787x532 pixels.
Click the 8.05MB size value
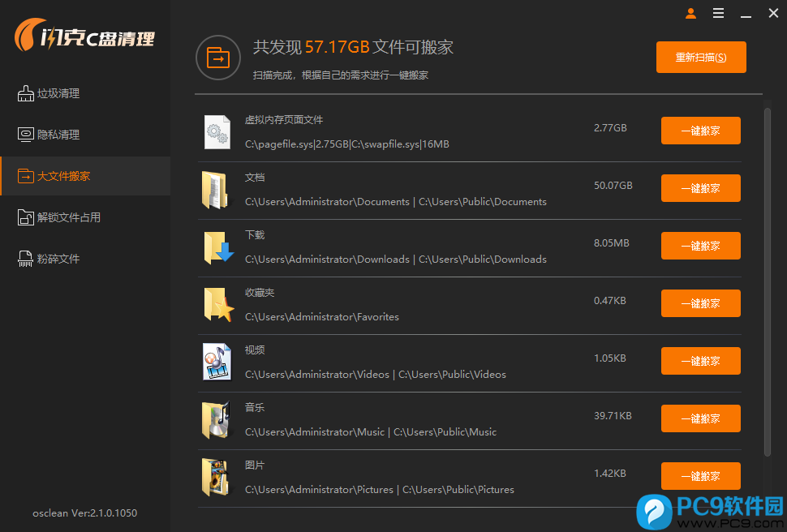click(x=611, y=243)
